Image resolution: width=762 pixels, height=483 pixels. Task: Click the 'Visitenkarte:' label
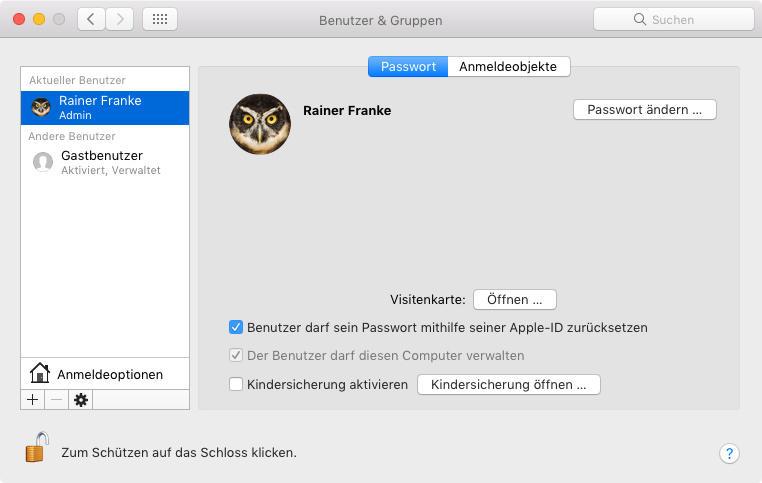[428, 299]
